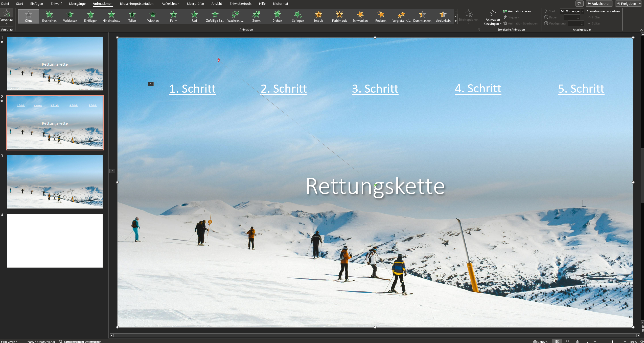Click the zoom slider in status bar

[612, 341]
